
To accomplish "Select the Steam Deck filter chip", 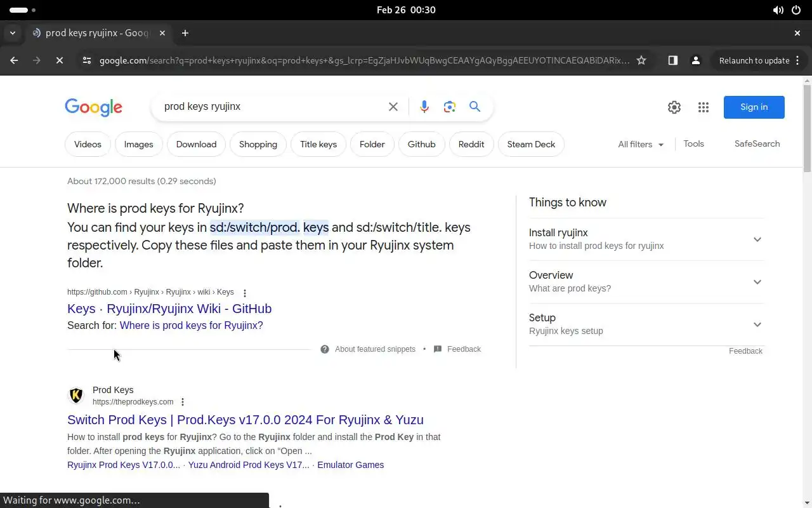I will click(x=531, y=144).
